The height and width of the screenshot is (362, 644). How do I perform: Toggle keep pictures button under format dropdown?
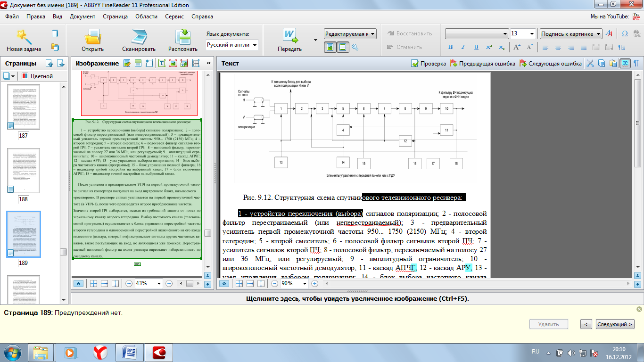click(x=330, y=47)
